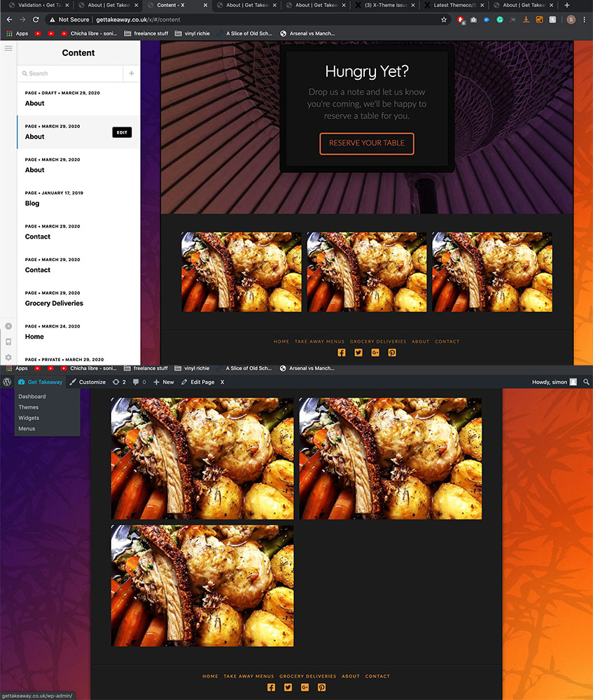Bookmark the page with the star icon

point(444,20)
